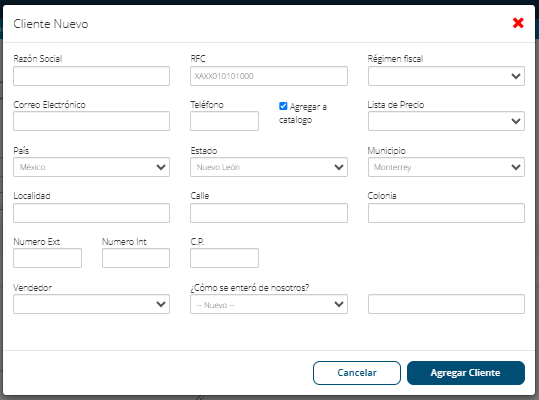Open the País dropdown showing México
This screenshot has height=400, width=539.
point(91,167)
